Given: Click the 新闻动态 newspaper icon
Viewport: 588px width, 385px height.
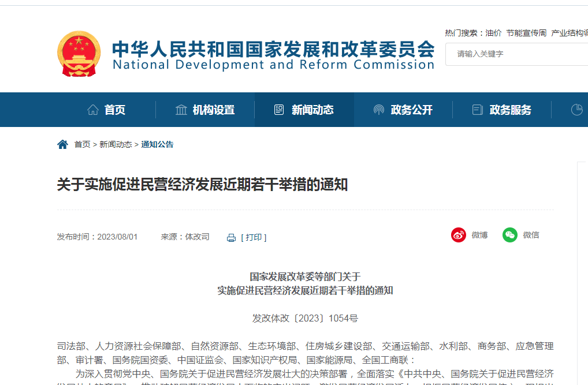Looking at the screenshot, I should pyautogui.click(x=280, y=110).
